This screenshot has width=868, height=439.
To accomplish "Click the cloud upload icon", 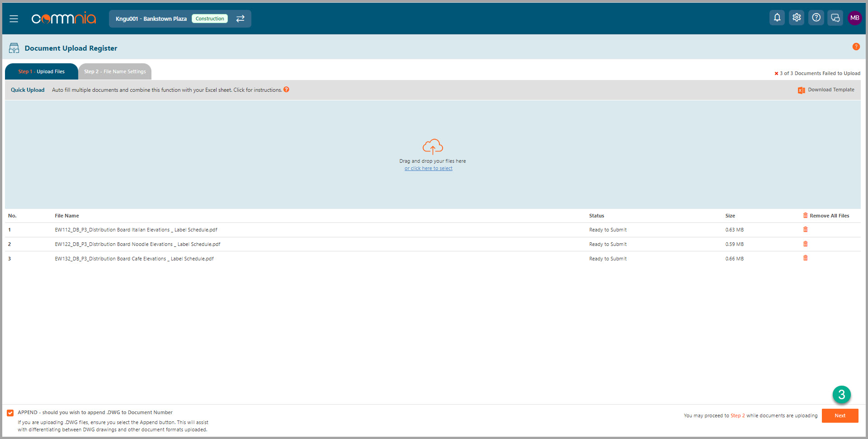I will tap(433, 146).
